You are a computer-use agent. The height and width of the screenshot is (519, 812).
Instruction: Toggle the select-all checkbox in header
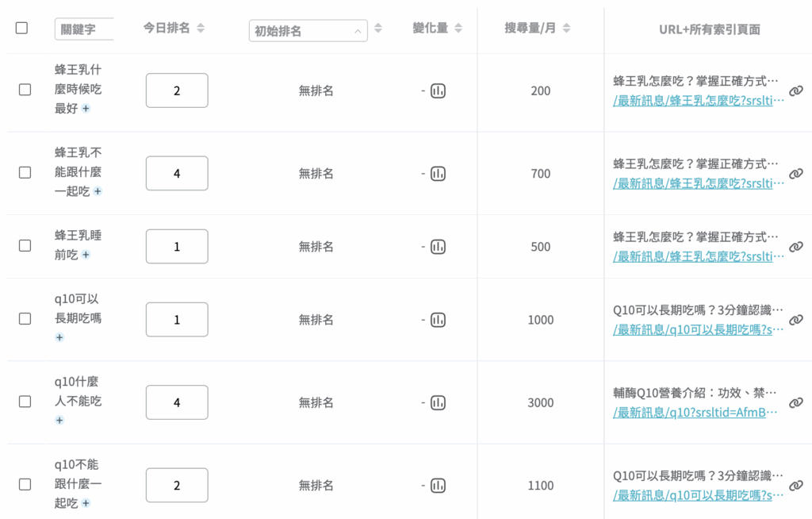pos(21,28)
